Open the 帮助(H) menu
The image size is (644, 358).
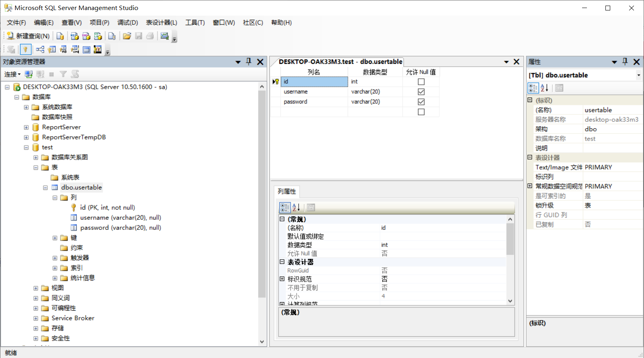[281, 23]
